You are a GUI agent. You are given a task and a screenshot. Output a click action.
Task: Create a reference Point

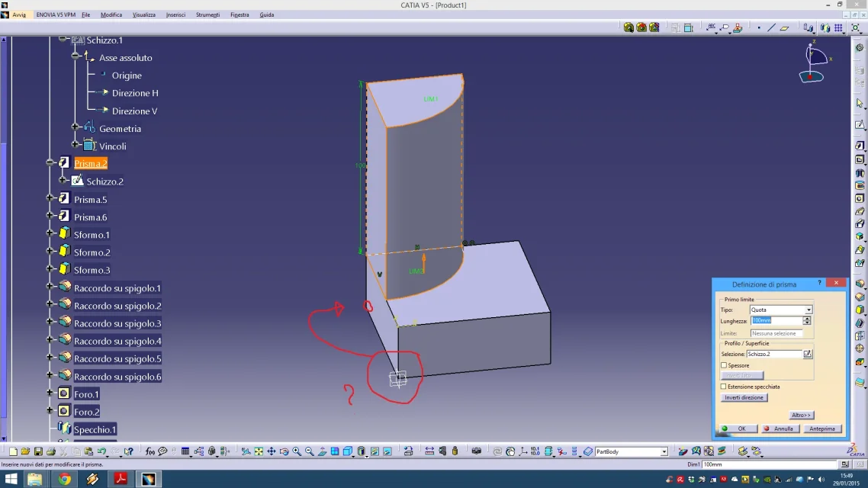click(x=759, y=27)
